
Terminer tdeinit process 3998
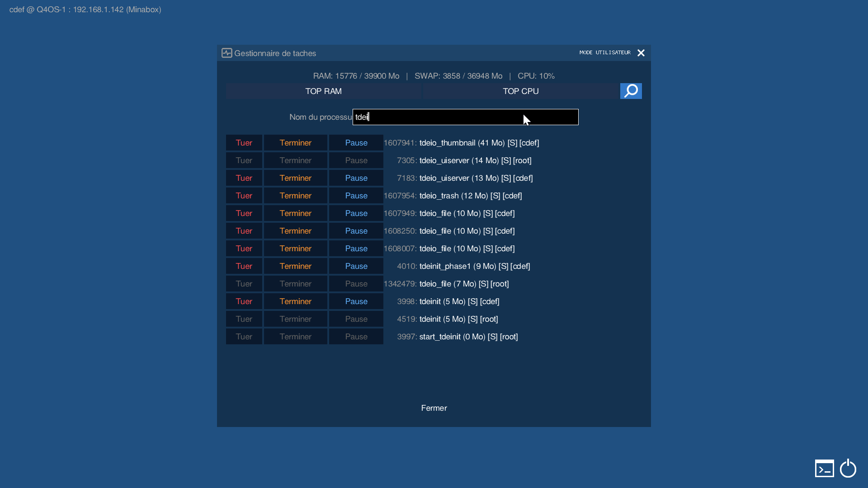296,301
